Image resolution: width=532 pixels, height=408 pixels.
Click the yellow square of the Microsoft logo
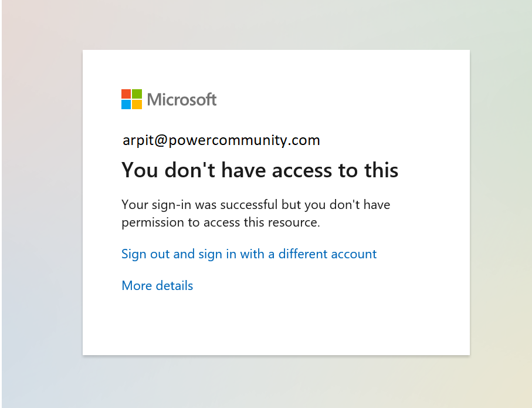[x=137, y=104]
